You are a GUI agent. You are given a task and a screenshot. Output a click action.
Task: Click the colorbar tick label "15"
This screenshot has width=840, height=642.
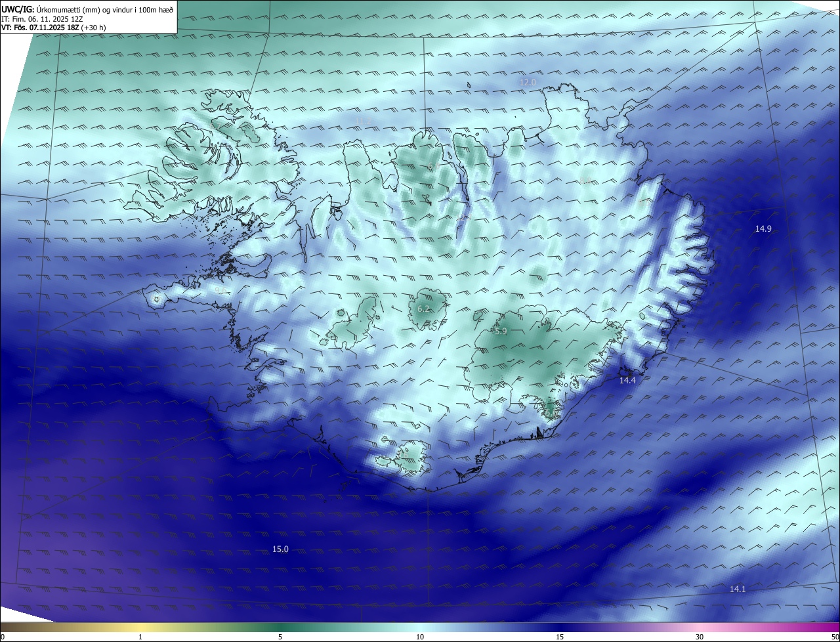coord(560,637)
